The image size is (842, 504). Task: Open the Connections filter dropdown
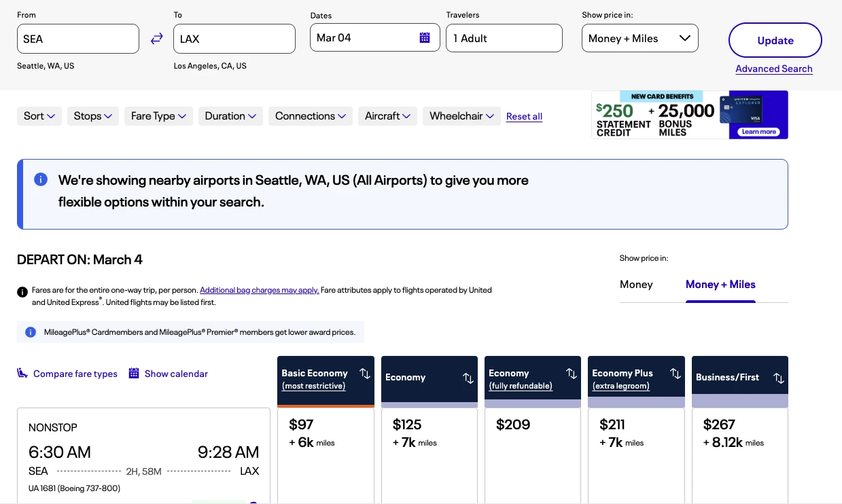[311, 116]
